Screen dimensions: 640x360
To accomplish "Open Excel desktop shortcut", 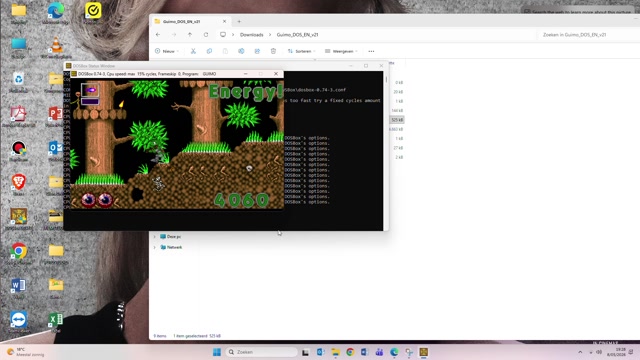I will (56, 320).
